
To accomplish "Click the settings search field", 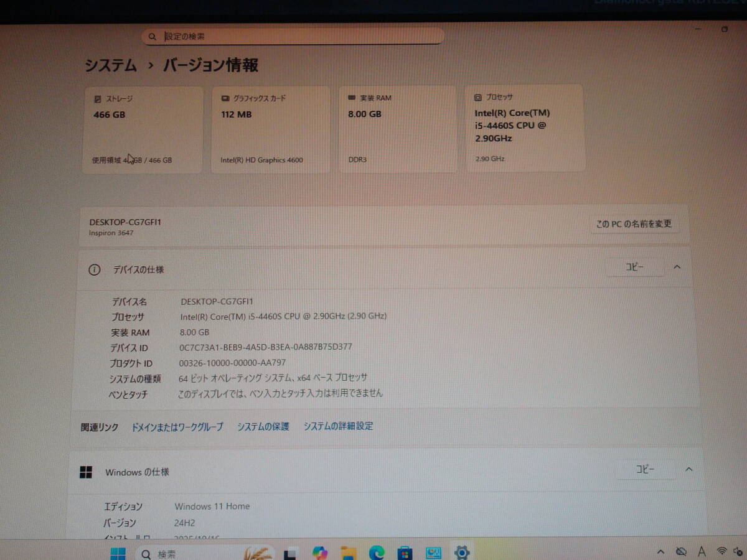I will (x=293, y=36).
